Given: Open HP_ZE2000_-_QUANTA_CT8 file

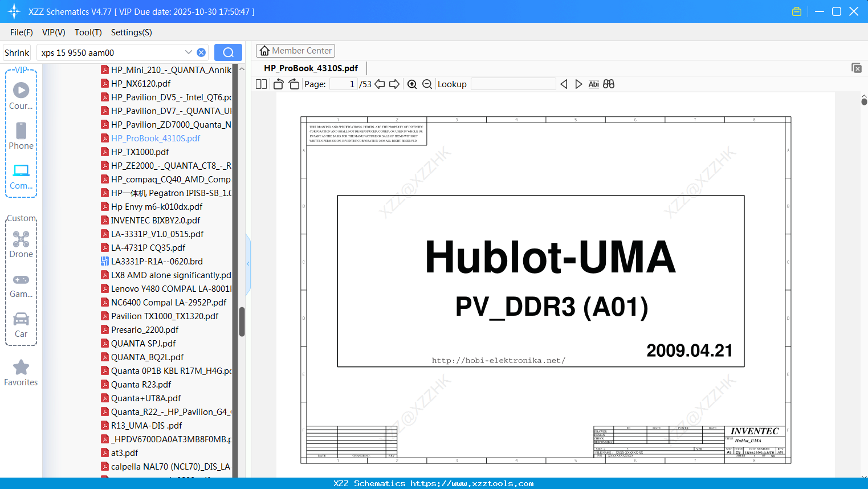Looking at the screenshot, I should [166, 165].
